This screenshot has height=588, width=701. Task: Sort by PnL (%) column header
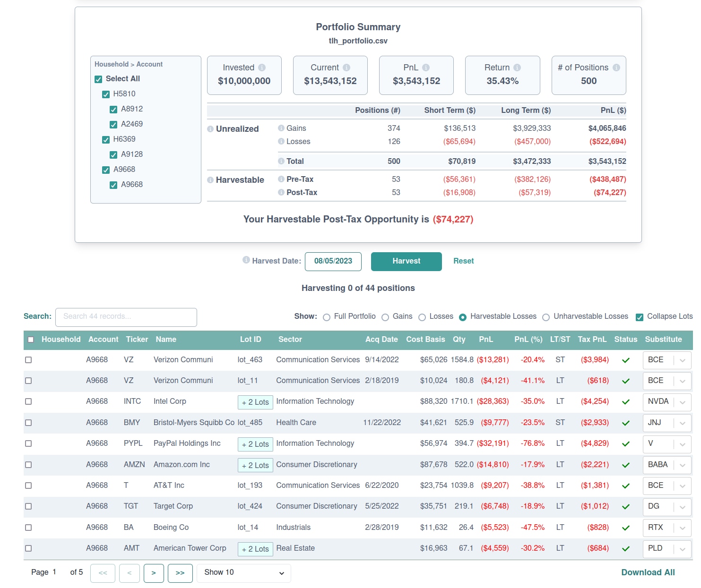pyautogui.click(x=528, y=339)
